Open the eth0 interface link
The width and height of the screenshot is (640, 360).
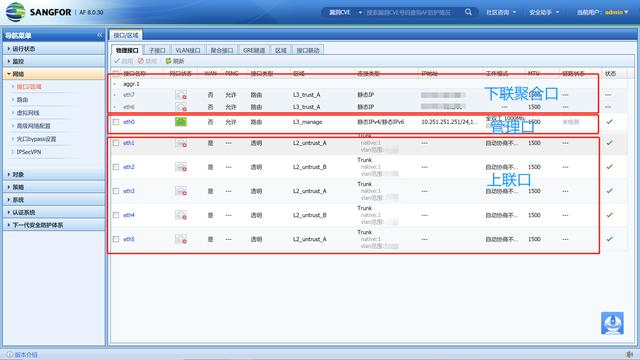tap(129, 122)
